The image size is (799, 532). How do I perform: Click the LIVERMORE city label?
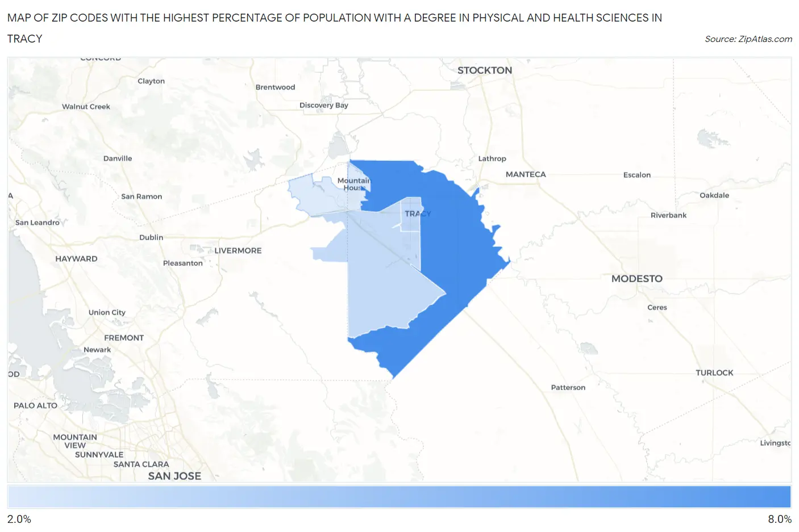pos(238,250)
